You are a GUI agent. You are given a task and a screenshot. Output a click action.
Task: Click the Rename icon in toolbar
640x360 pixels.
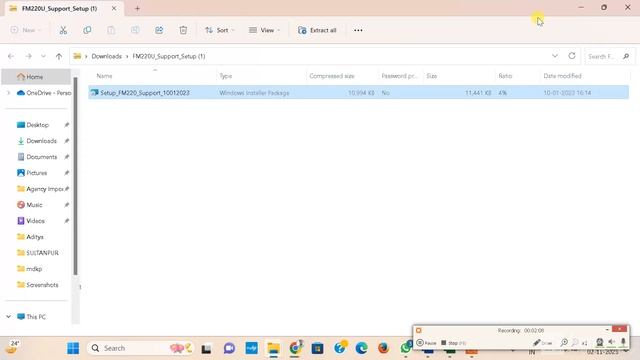pos(135,30)
